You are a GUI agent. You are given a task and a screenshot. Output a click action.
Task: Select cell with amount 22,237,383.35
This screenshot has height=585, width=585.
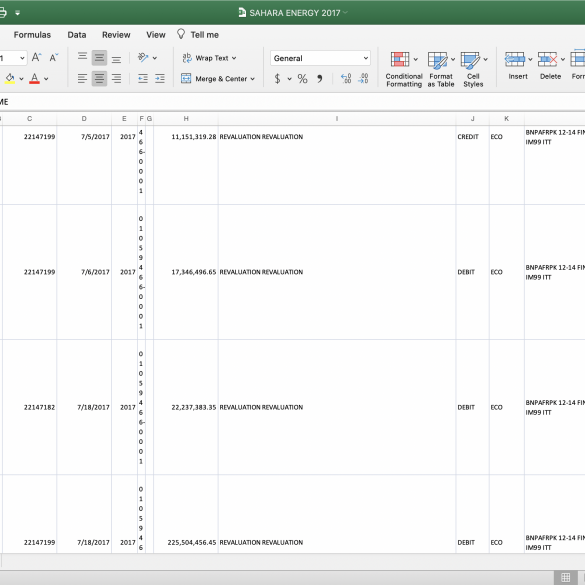click(x=186, y=407)
